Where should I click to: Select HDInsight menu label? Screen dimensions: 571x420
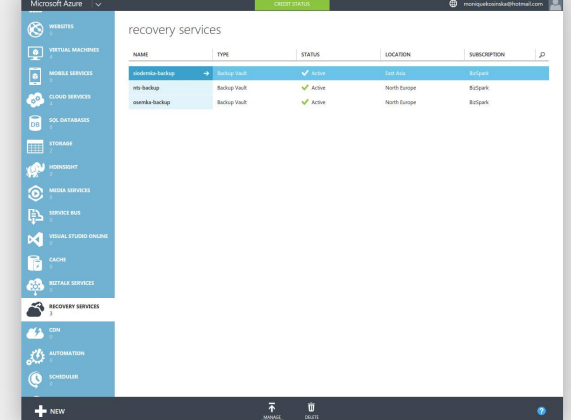63,167
